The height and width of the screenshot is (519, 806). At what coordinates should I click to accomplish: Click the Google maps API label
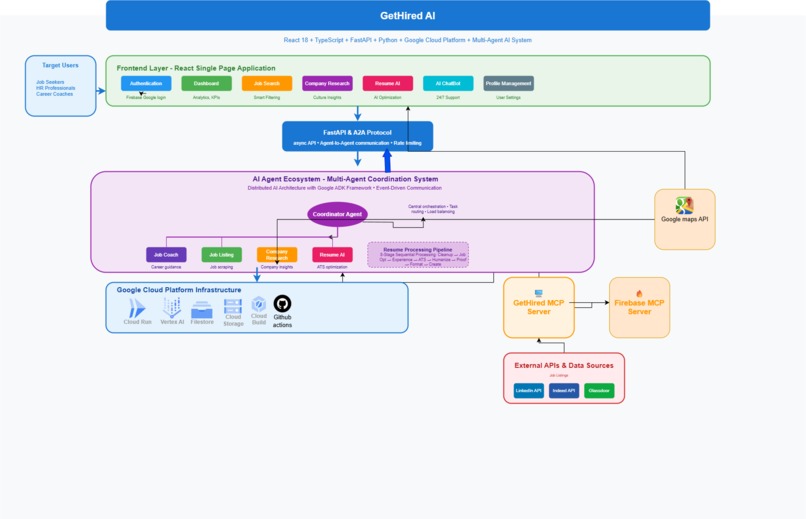684,219
